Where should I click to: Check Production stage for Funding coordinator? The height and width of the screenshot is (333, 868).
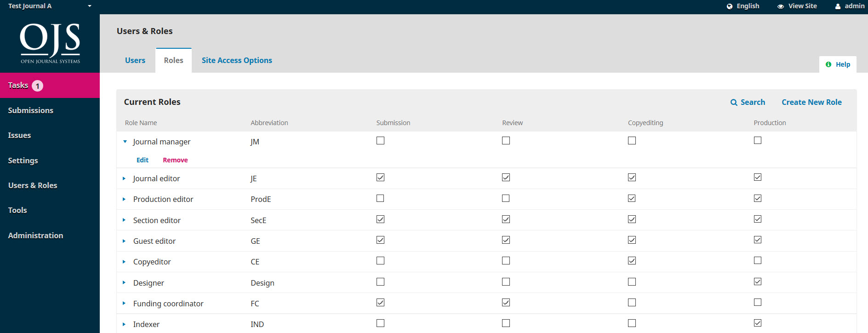pos(758,303)
